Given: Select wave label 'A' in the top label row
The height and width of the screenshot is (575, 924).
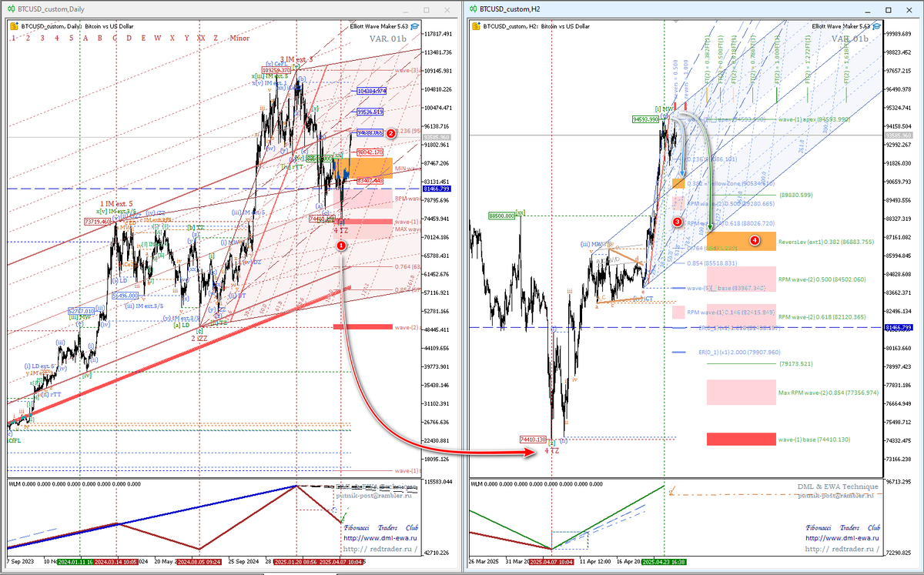Looking at the screenshot, I should (85, 38).
